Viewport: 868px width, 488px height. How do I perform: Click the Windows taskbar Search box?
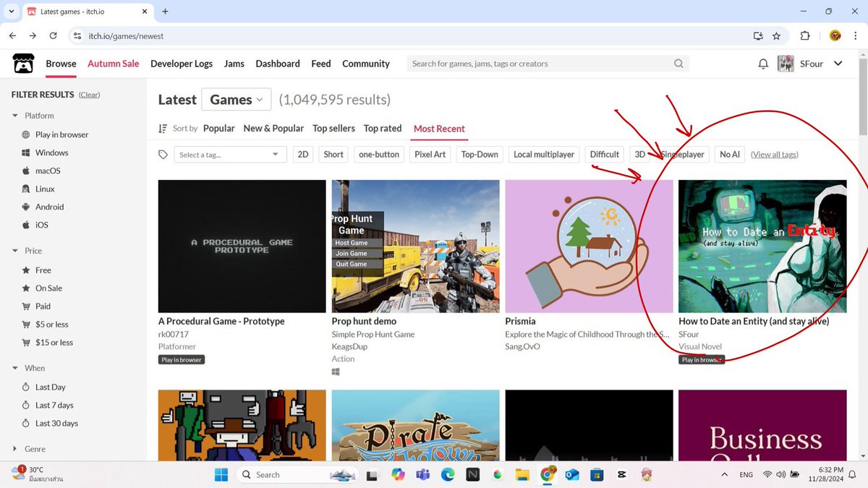coord(297,474)
